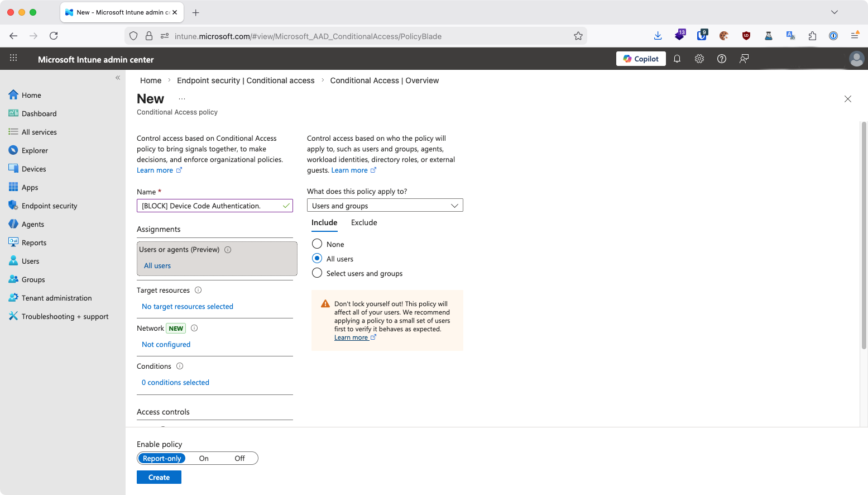Close the New policy blade
This screenshot has width=868, height=495.
[x=848, y=99]
